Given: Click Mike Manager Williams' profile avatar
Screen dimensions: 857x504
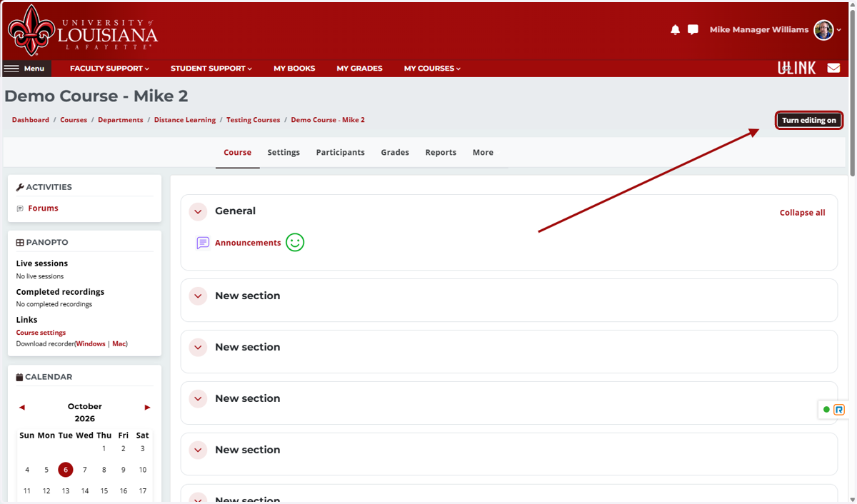Looking at the screenshot, I should [x=823, y=30].
